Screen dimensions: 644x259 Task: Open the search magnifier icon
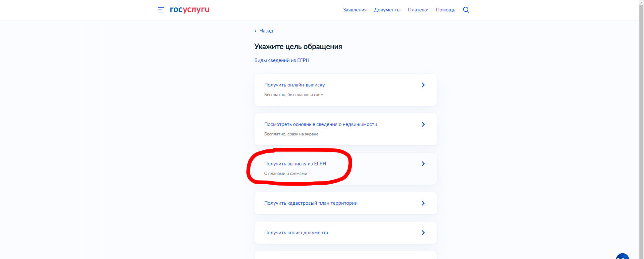(x=466, y=10)
